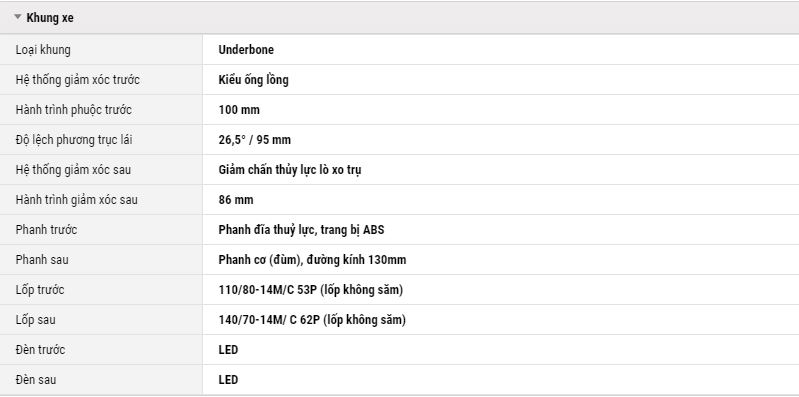Image resolution: width=799 pixels, height=397 pixels.
Task: Click the LED value for Đèn trước
Action: click(x=228, y=350)
